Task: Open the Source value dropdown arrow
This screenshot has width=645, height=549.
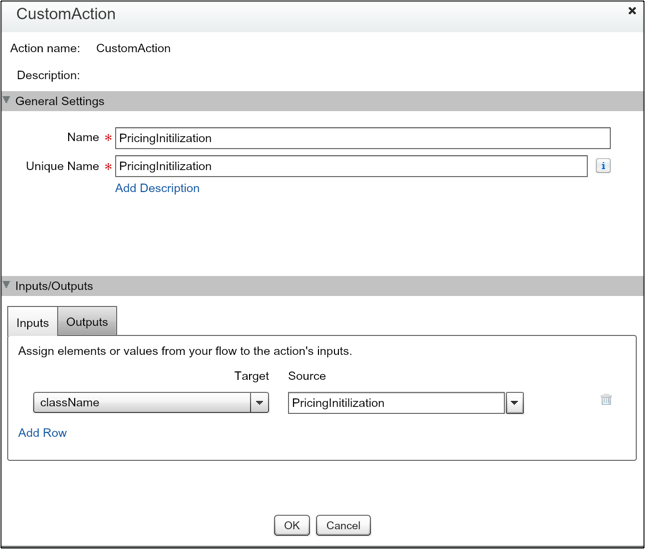Action: pyautogui.click(x=515, y=403)
